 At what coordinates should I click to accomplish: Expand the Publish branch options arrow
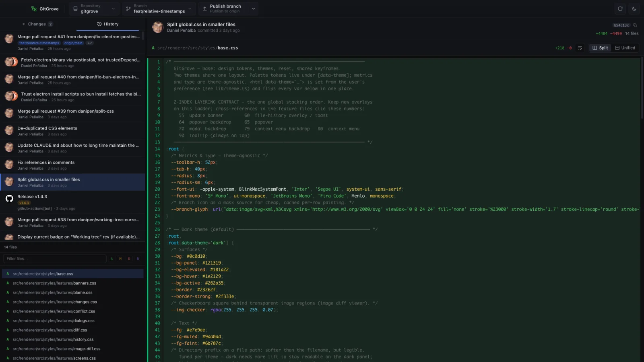[x=254, y=8]
